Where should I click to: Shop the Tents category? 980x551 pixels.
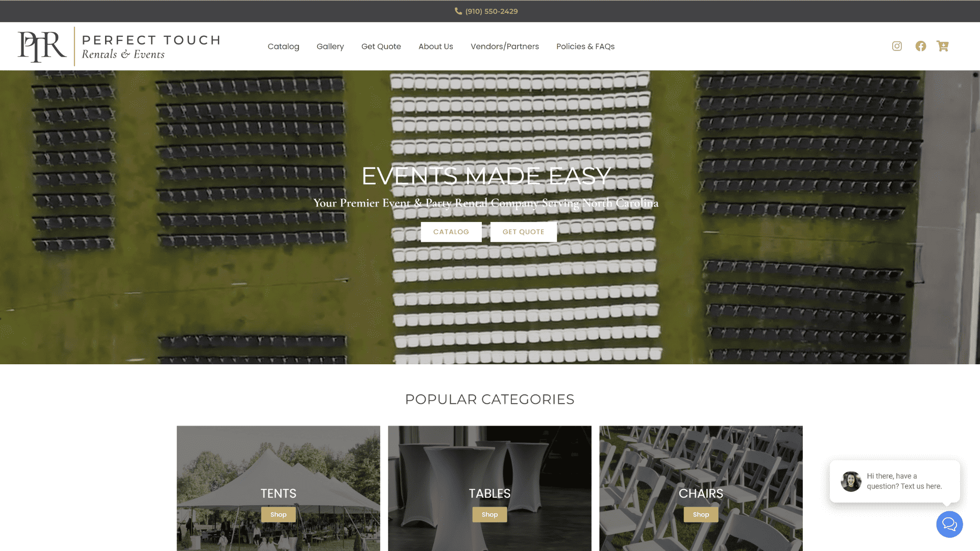click(x=278, y=514)
